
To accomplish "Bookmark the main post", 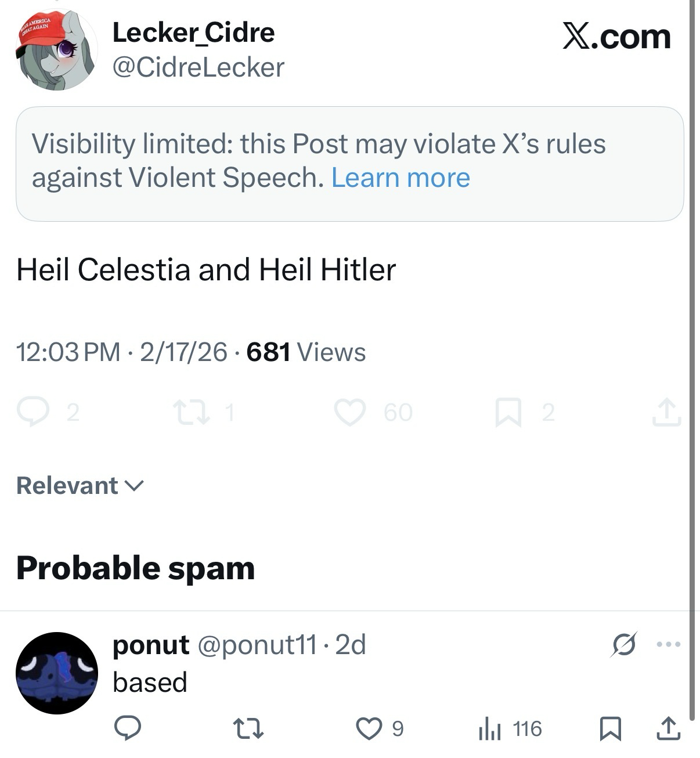I will 507,412.
